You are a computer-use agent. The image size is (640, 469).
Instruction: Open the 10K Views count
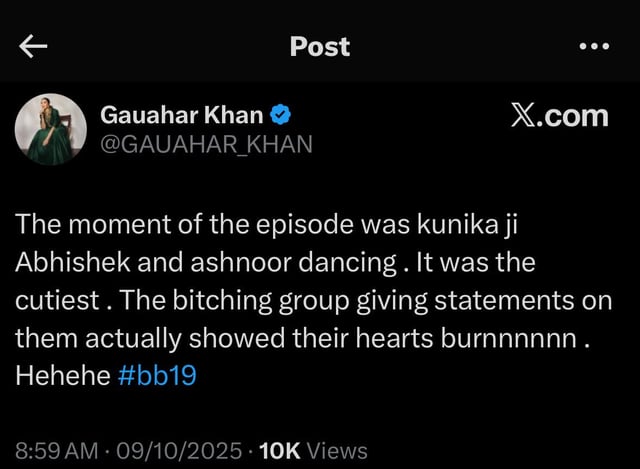pyautogui.click(x=312, y=451)
